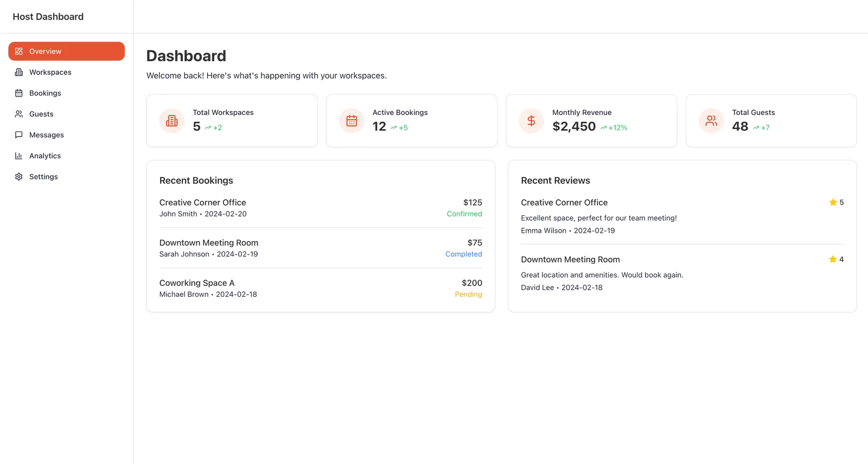Click the Total Workspaces label

(223, 112)
